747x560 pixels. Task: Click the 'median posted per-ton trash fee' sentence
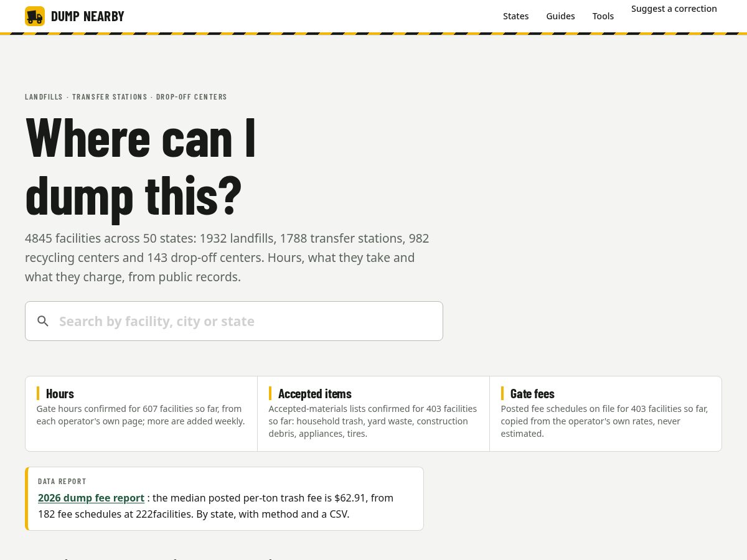click(x=215, y=506)
